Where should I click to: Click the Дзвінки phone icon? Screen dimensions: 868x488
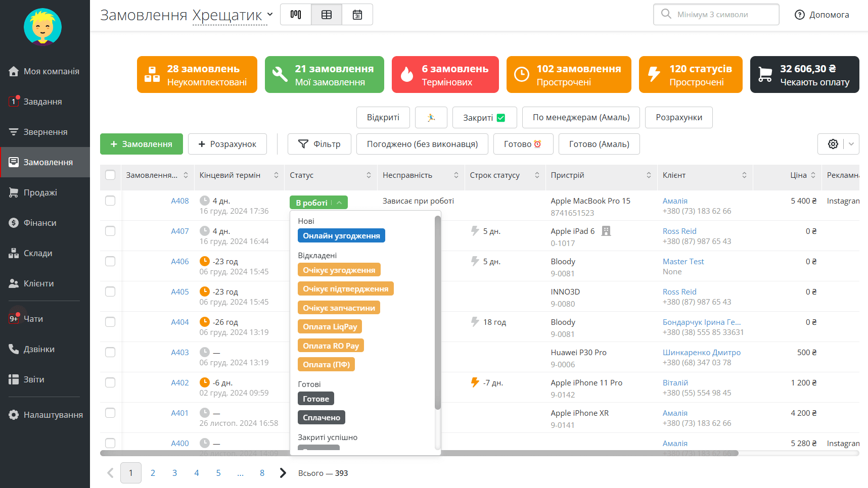pyautogui.click(x=14, y=349)
